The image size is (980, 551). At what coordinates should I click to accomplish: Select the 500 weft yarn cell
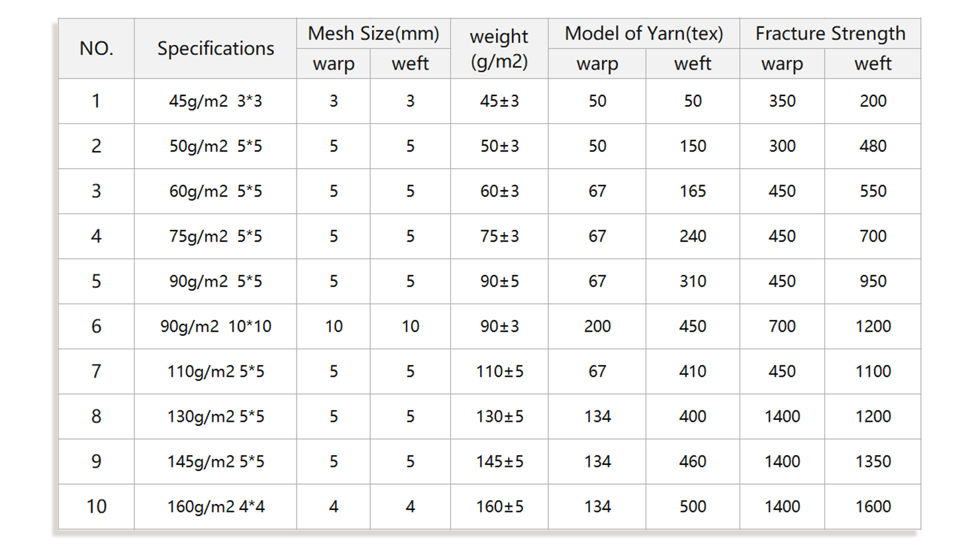693,507
